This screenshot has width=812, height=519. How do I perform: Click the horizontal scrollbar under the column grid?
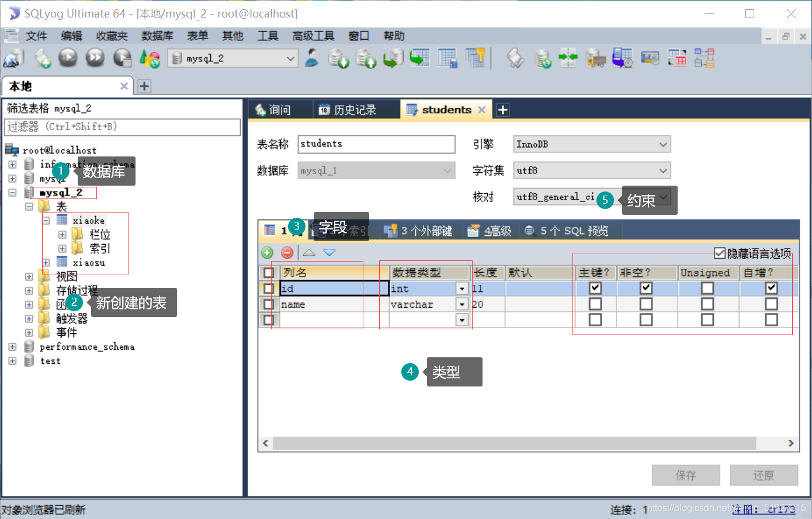pos(515,443)
